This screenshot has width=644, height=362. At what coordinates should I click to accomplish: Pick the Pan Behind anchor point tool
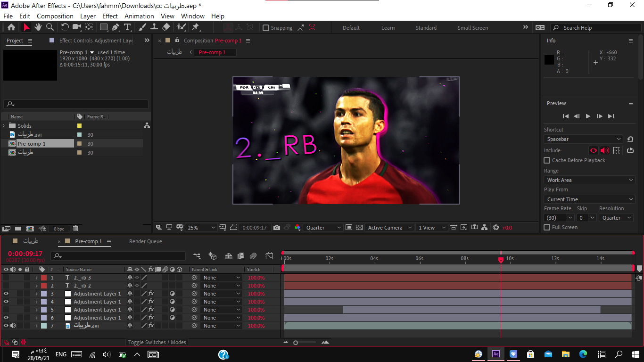tap(89, 27)
